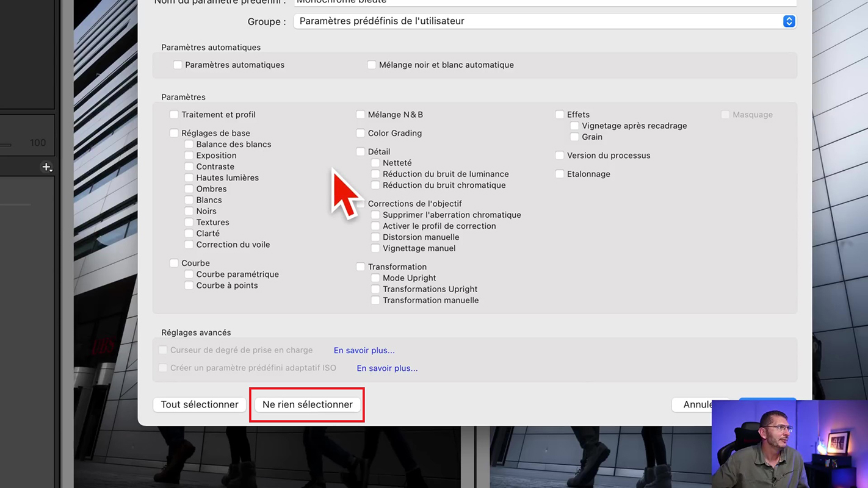Click the plus icon in left panel
This screenshot has width=868, height=488.
tap(46, 167)
